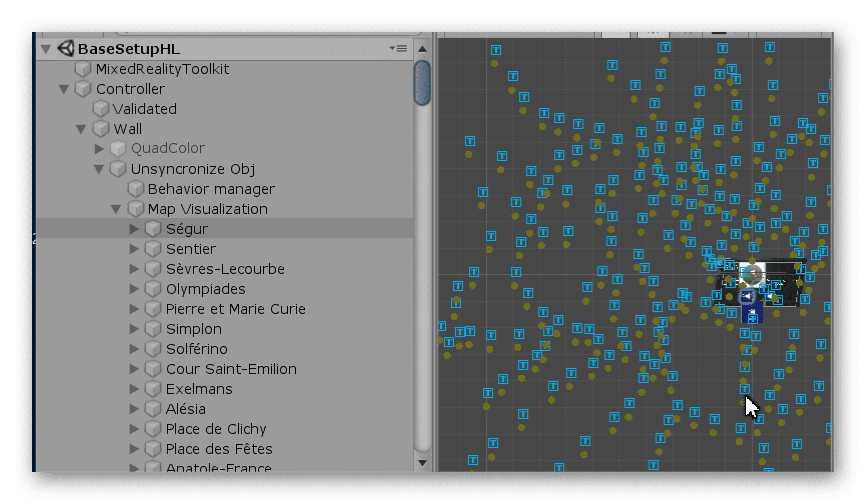Click the cube icon of Olympiades
This screenshot has height=504, width=866.
153,289
